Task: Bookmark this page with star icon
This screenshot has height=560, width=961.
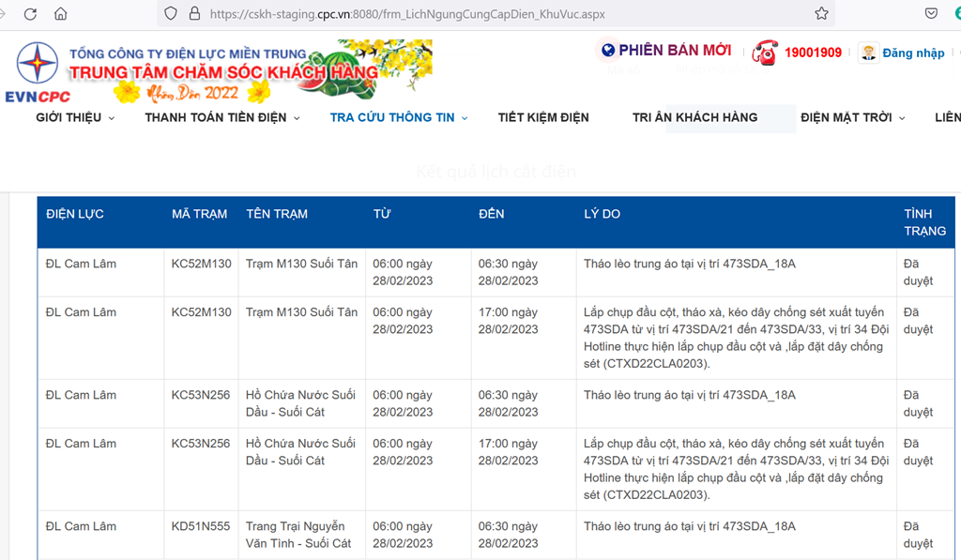Action: (x=821, y=14)
